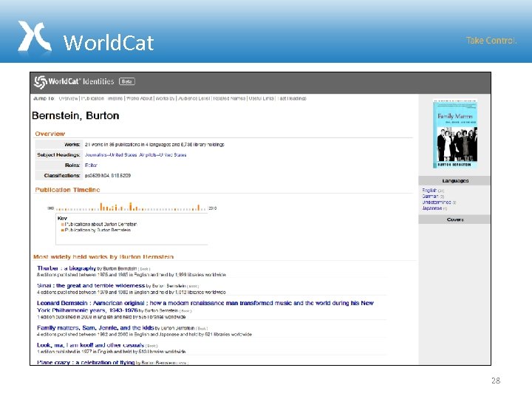Click the Works summary text with library holdings
532x399 pixels.
point(154,145)
